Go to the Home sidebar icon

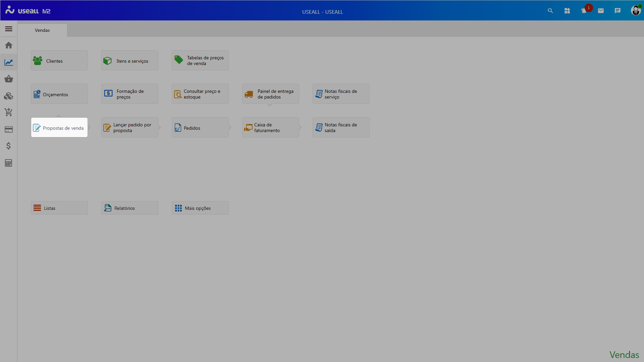9,45
